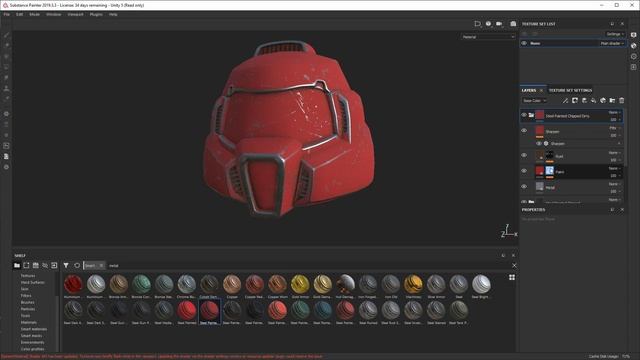Viewport: 640px width, 360px height.
Task: Select the Material Picker tool
Action: pos(6,99)
